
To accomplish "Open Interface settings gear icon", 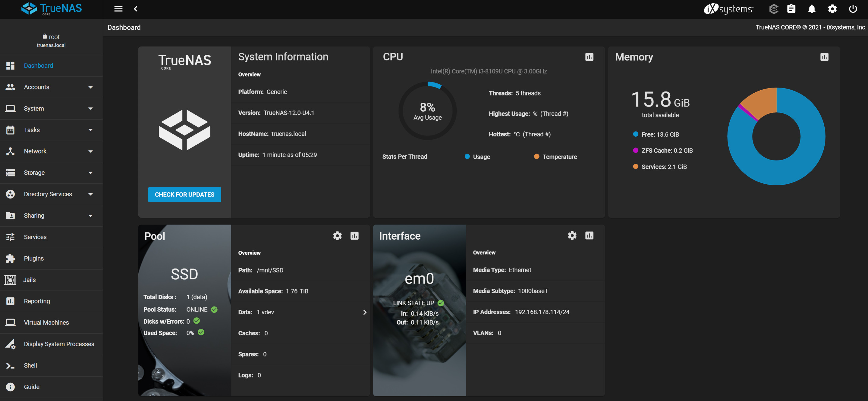I will click(572, 235).
